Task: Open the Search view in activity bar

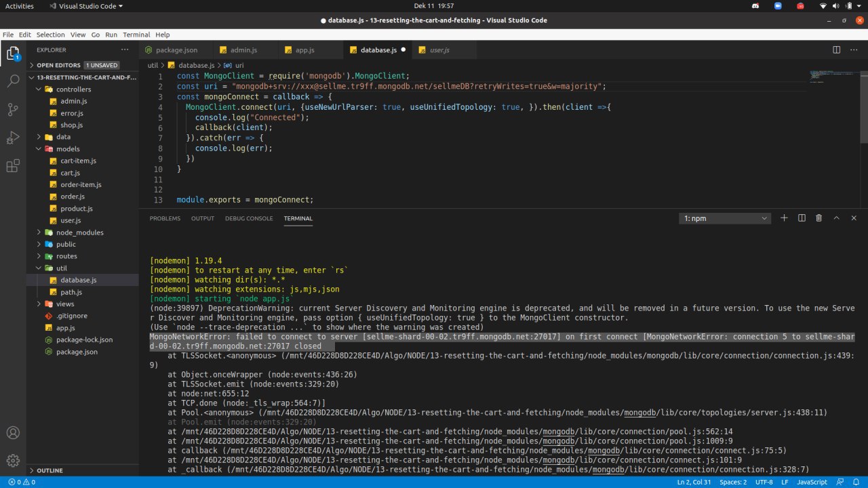Action: coord(13,81)
